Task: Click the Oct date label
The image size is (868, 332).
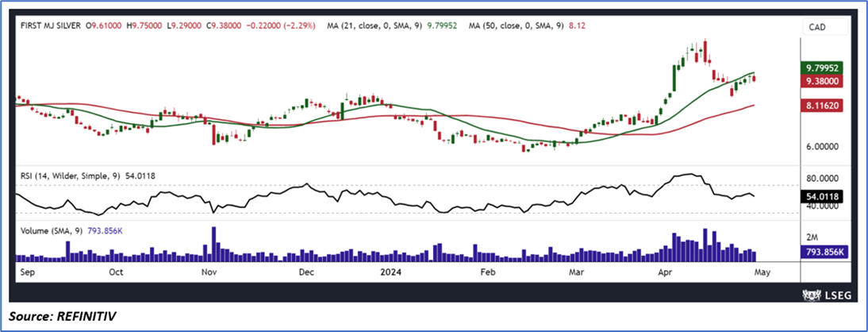Action: pyautogui.click(x=116, y=272)
